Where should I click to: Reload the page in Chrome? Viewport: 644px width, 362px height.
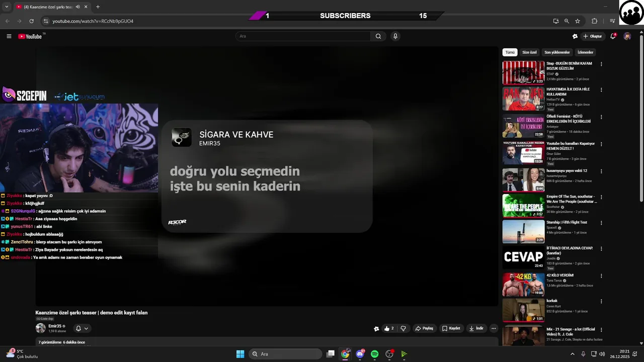[x=31, y=21]
